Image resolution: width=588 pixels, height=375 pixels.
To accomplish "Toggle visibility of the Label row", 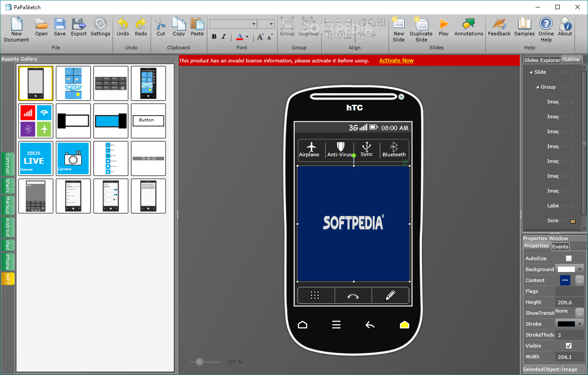I will click(x=564, y=206).
